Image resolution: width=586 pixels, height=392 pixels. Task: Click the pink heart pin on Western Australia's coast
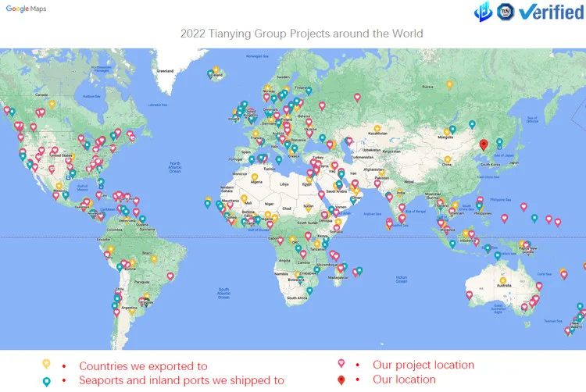tap(470, 295)
